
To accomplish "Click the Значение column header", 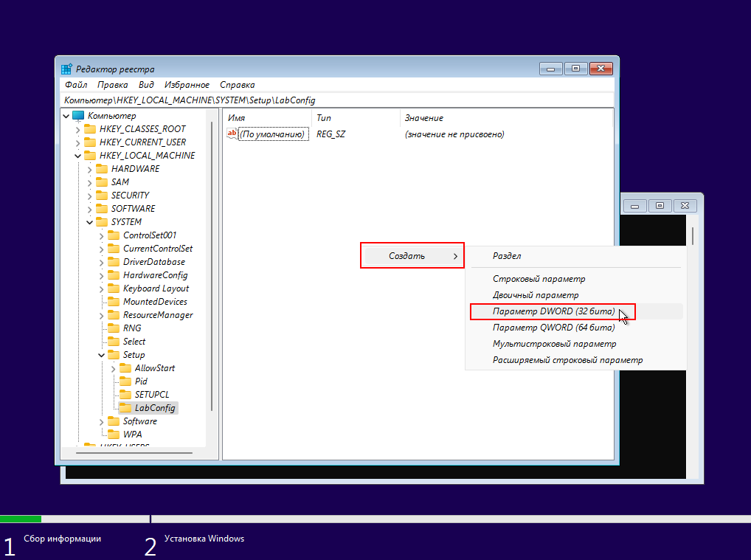I will coord(423,118).
